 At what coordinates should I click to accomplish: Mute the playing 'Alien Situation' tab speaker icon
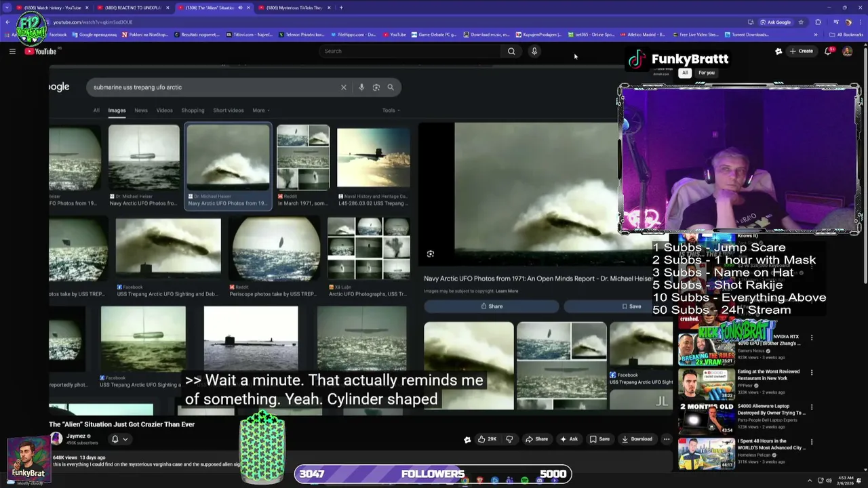[x=240, y=7]
